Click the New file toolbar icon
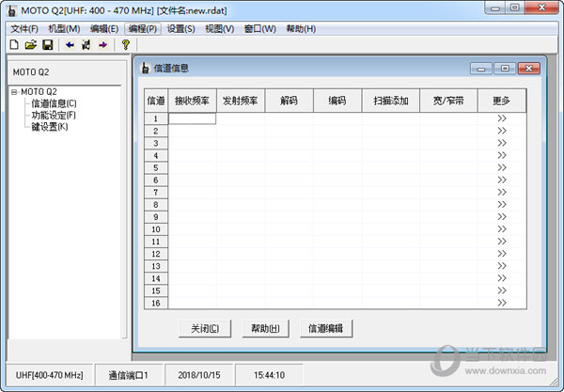564x392 pixels. click(14, 45)
